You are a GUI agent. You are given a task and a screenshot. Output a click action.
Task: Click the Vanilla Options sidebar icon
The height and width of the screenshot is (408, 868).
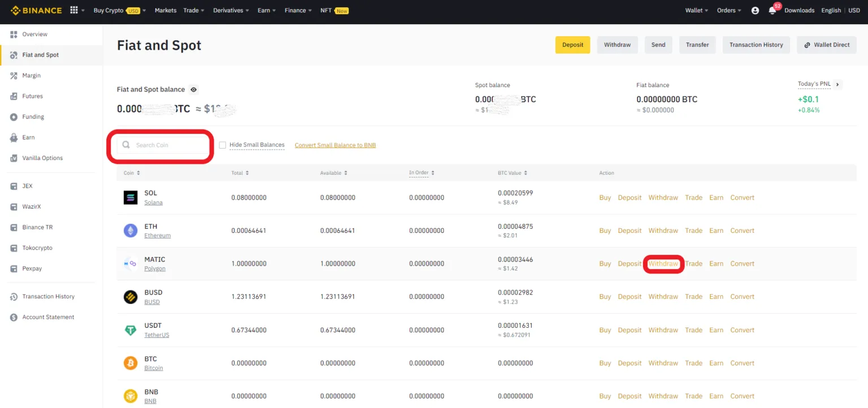click(x=14, y=158)
